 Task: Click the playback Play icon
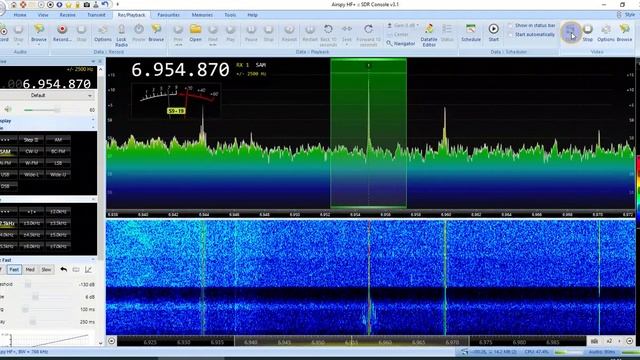point(231,33)
